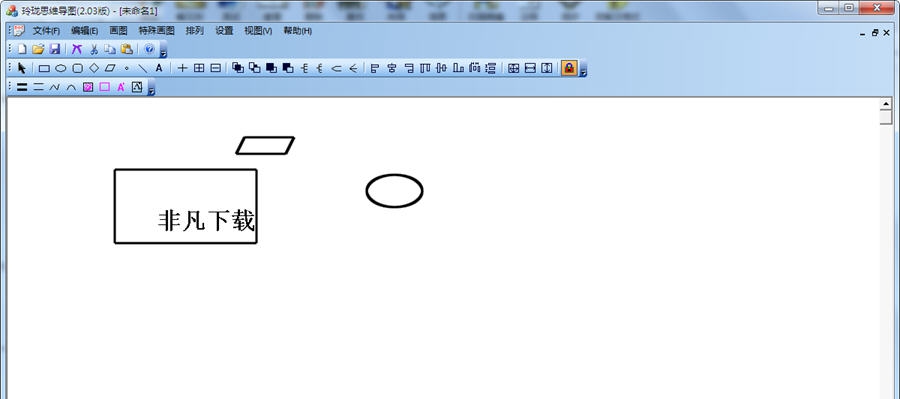Open the magenta outline color swatch
The height and width of the screenshot is (399, 900).
(x=104, y=87)
